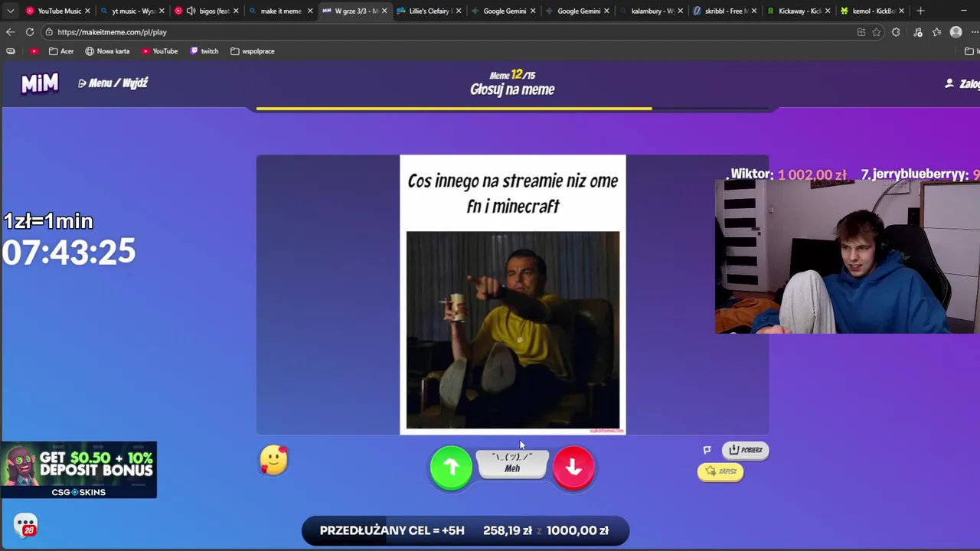Reload the current page
This screenshot has width=980, height=551.
tap(29, 32)
